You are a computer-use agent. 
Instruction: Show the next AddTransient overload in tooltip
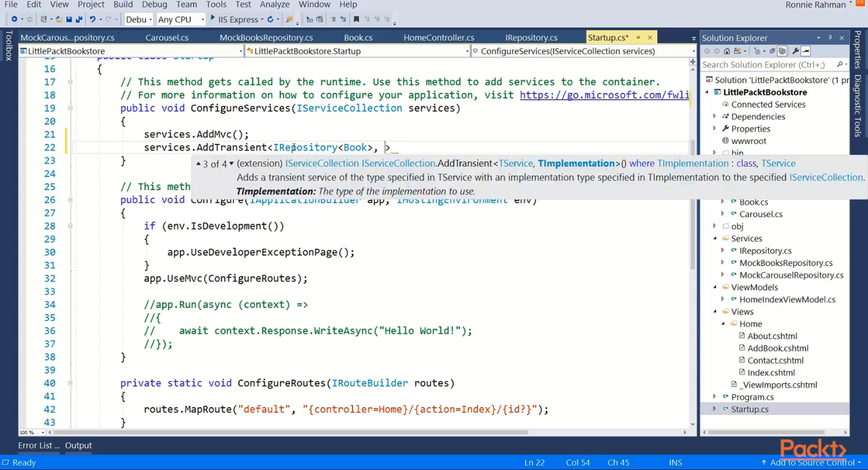click(x=231, y=164)
